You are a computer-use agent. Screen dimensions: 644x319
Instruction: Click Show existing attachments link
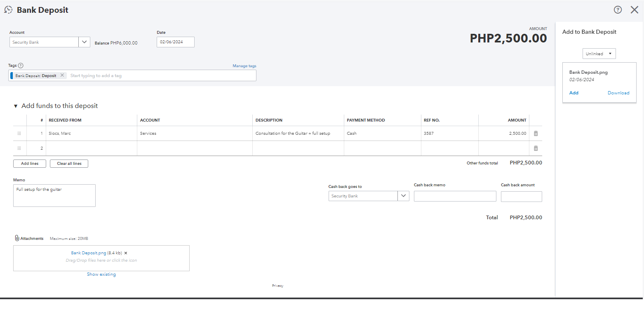coord(101,274)
